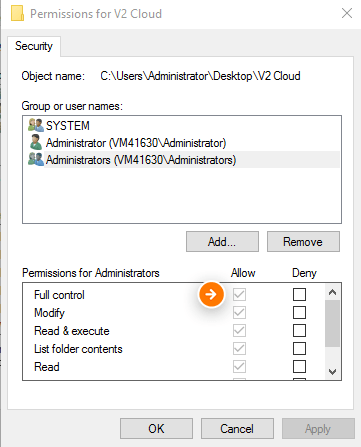
Task: Select the Security tab
Action: (x=34, y=46)
